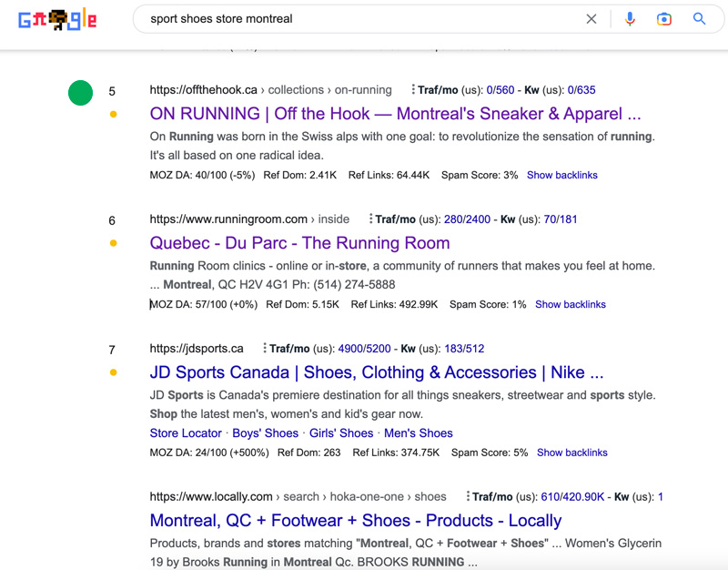
Task: Open three-dot menu beside jdsports.ca URL
Action: tap(265, 348)
